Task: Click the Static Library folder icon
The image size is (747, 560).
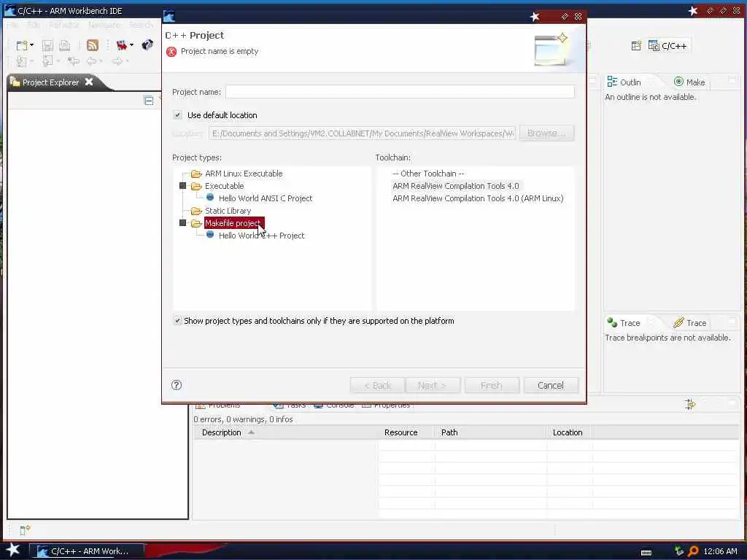Action: pos(196,211)
